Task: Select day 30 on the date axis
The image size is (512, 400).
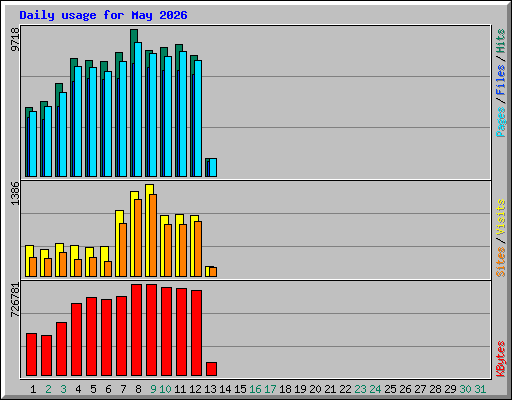Action: pos(465,389)
